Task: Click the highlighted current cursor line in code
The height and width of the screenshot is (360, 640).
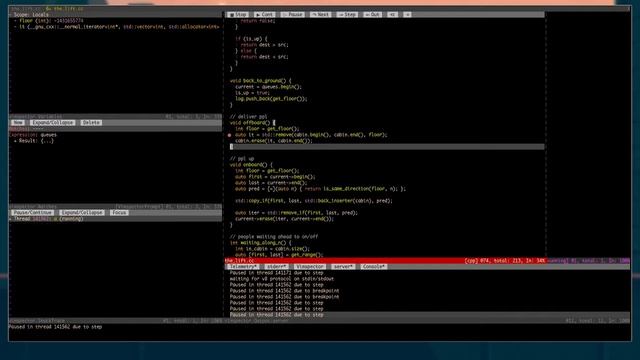Action: click(x=386, y=147)
